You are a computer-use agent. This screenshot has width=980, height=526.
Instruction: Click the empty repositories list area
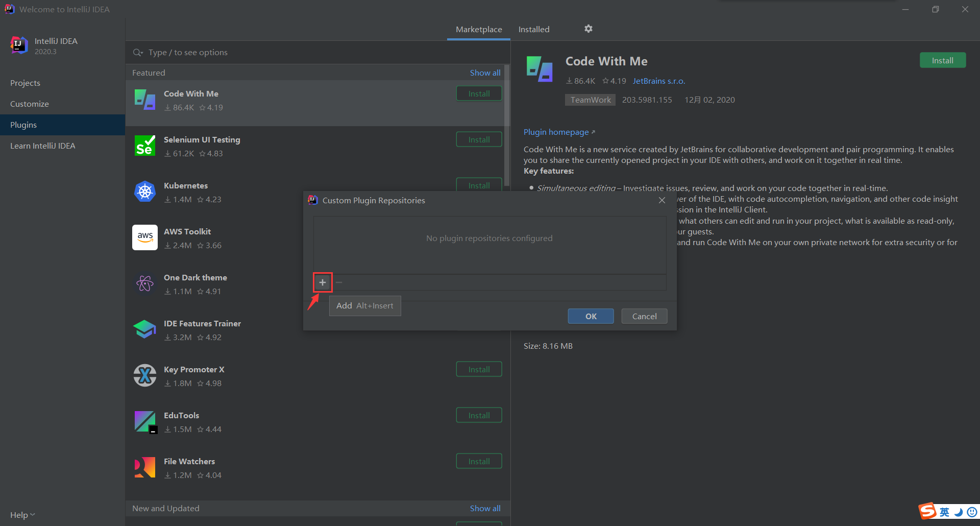tap(489, 245)
